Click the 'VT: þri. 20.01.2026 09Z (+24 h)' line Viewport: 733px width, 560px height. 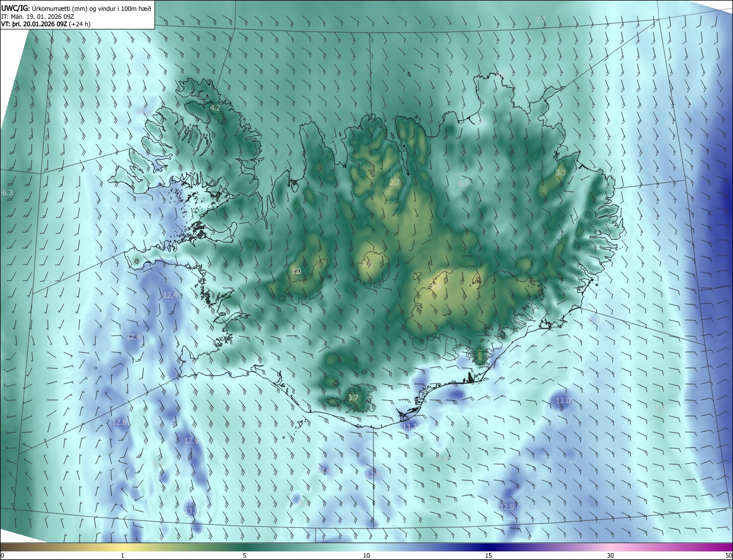[45, 24]
